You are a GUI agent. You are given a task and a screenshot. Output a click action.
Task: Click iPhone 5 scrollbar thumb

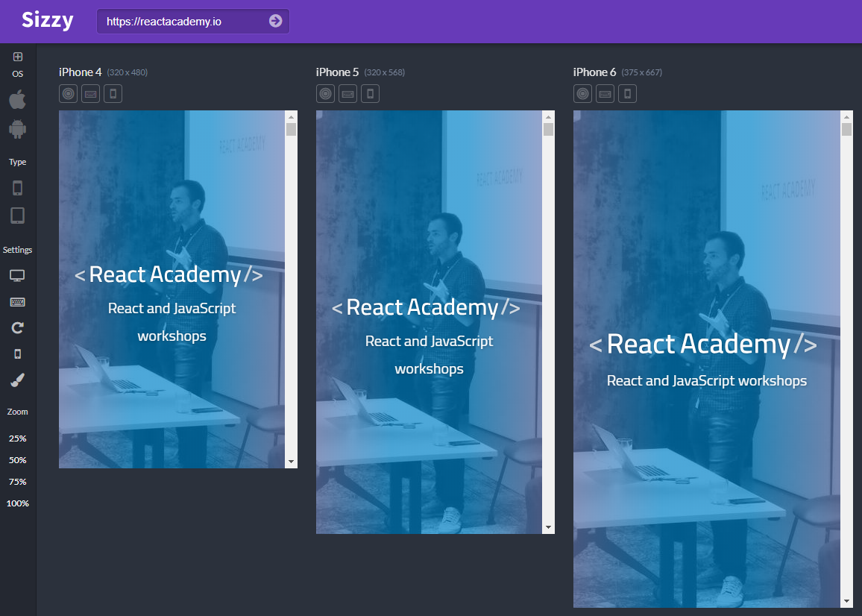click(x=548, y=129)
